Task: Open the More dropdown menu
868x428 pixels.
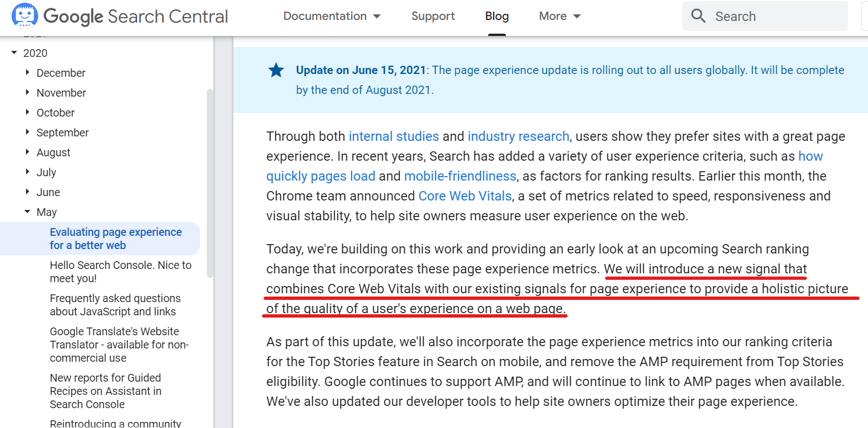Action: tap(560, 16)
